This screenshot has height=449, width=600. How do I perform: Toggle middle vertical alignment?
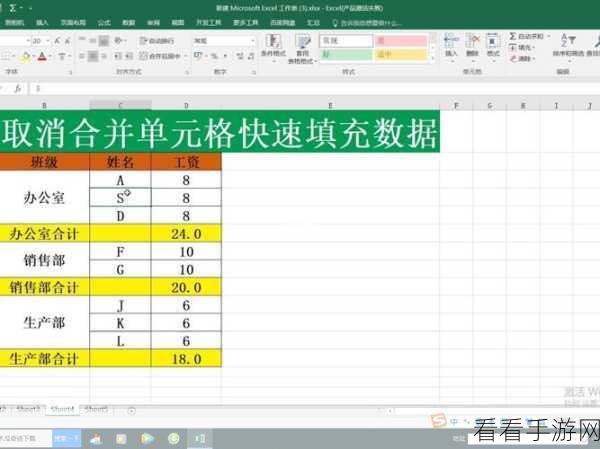pos(93,40)
